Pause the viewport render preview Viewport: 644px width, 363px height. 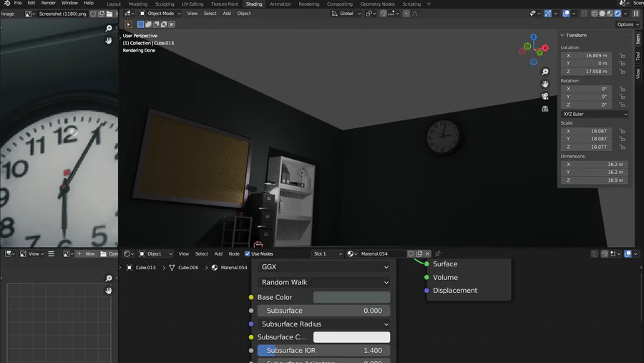pos(636,14)
